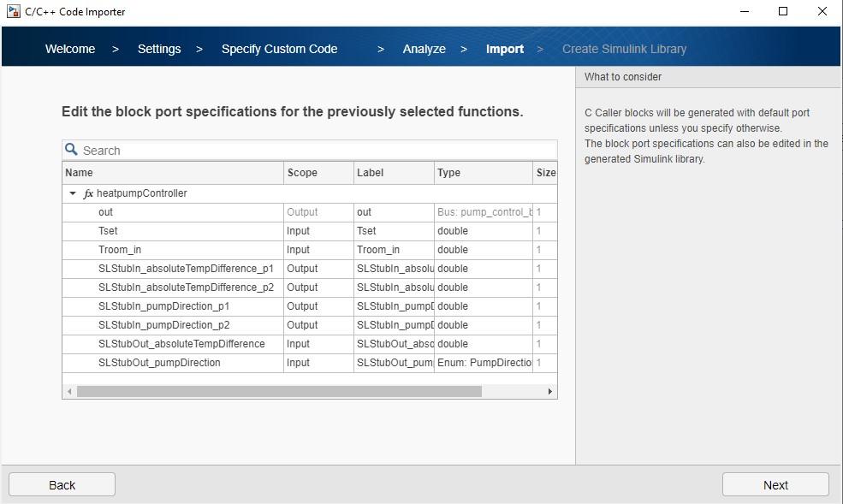Edit the Label cell for Troom_in

click(x=394, y=250)
